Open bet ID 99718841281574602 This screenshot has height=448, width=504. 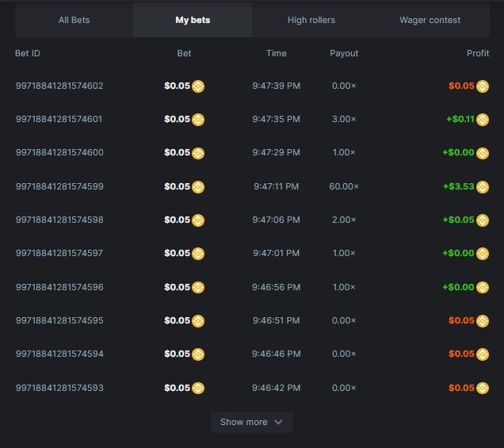tap(59, 86)
